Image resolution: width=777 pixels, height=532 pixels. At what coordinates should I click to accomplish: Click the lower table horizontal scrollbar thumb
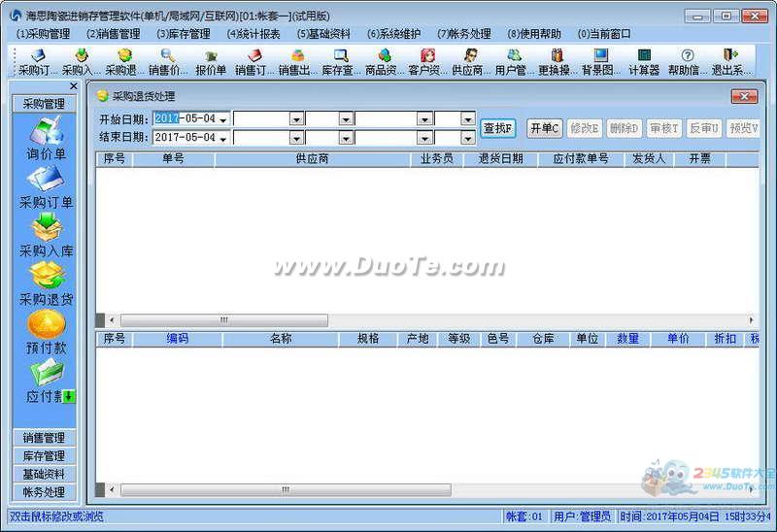[x=286, y=490]
